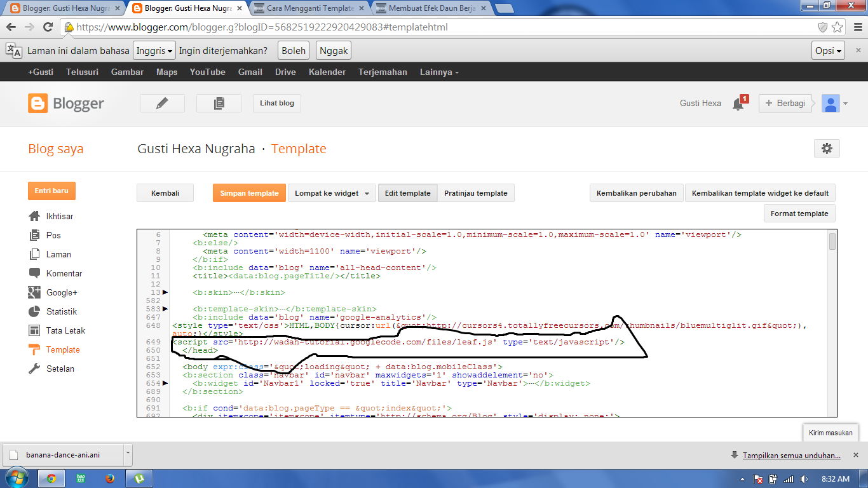Click the Lihat blog button
The width and height of the screenshot is (868, 488).
(277, 103)
